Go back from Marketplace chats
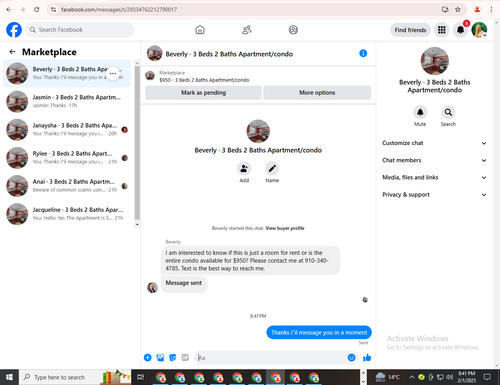The height and width of the screenshot is (385, 500). [x=12, y=52]
